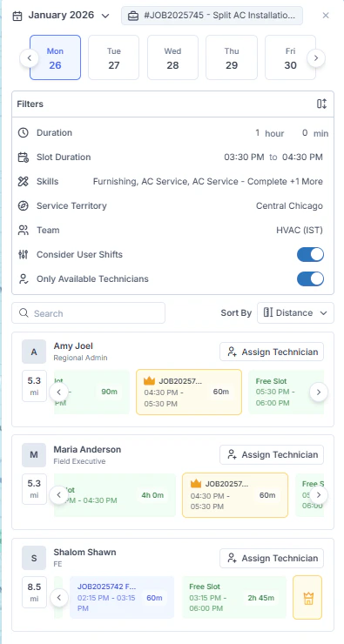The image size is (344, 644).
Task: Open Maria Anderson's JOB20257 job card
Action: [235, 495]
